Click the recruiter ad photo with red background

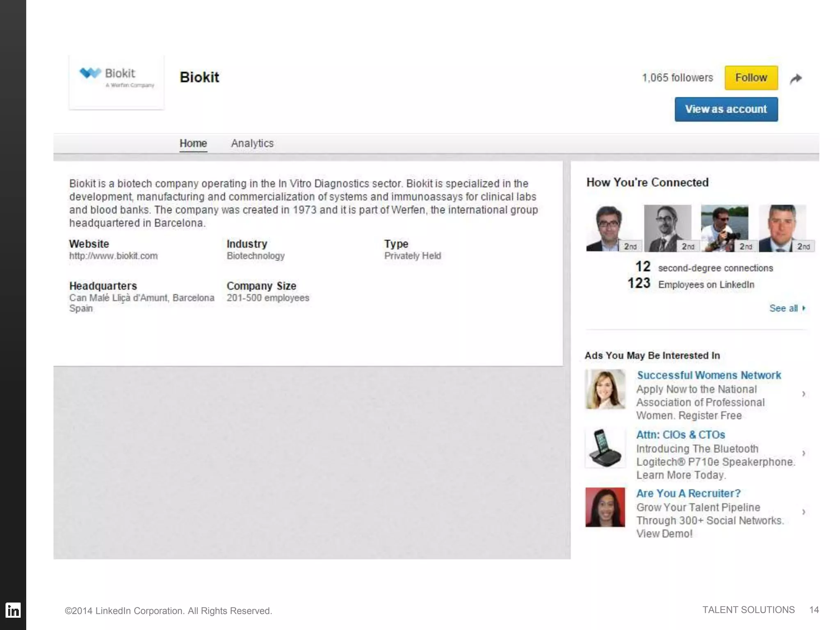click(x=605, y=507)
